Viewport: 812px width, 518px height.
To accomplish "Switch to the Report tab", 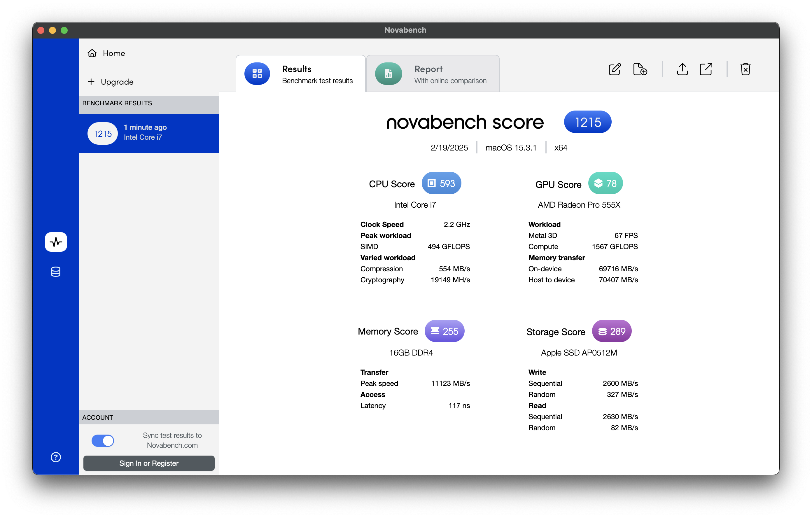I will [x=433, y=74].
